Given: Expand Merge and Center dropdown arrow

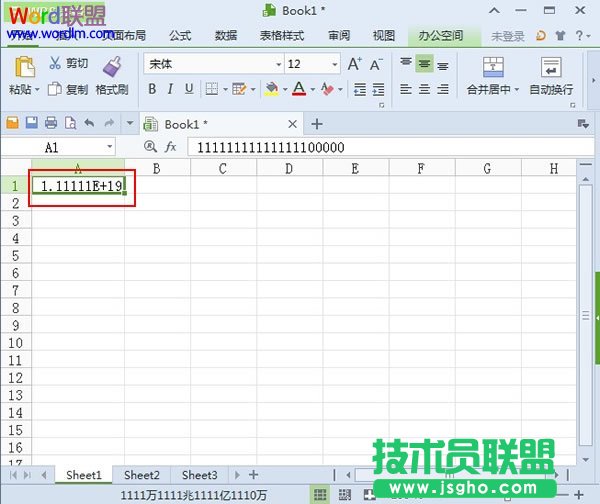Looking at the screenshot, I should tap(517, 90).
